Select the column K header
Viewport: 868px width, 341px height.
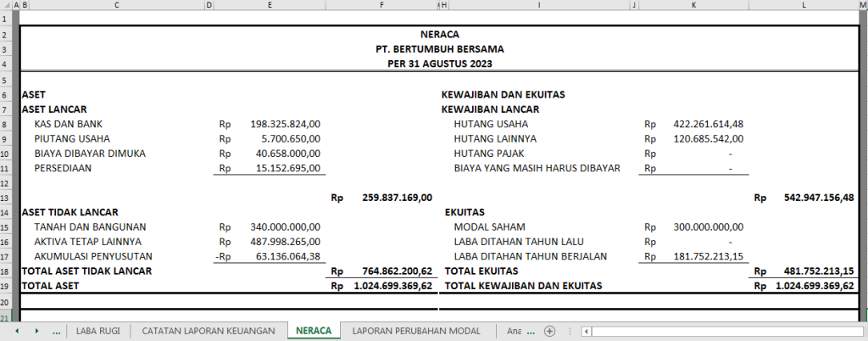click(693, 5)
